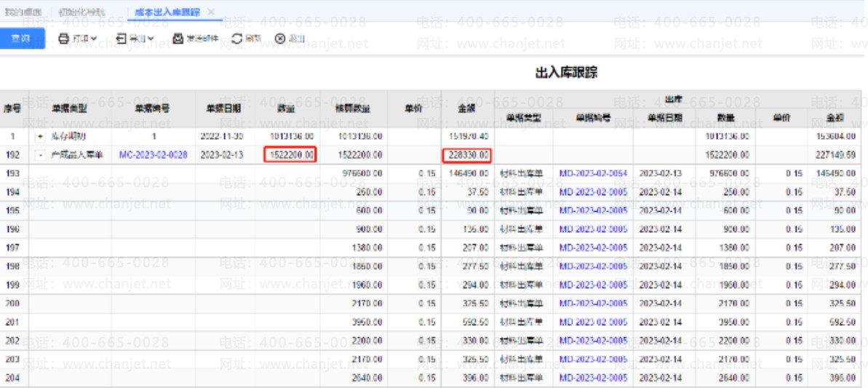This screenshot has width=868, height=388.
Task: Click the 刷新 refresh icon
Action: click(237, 39)
